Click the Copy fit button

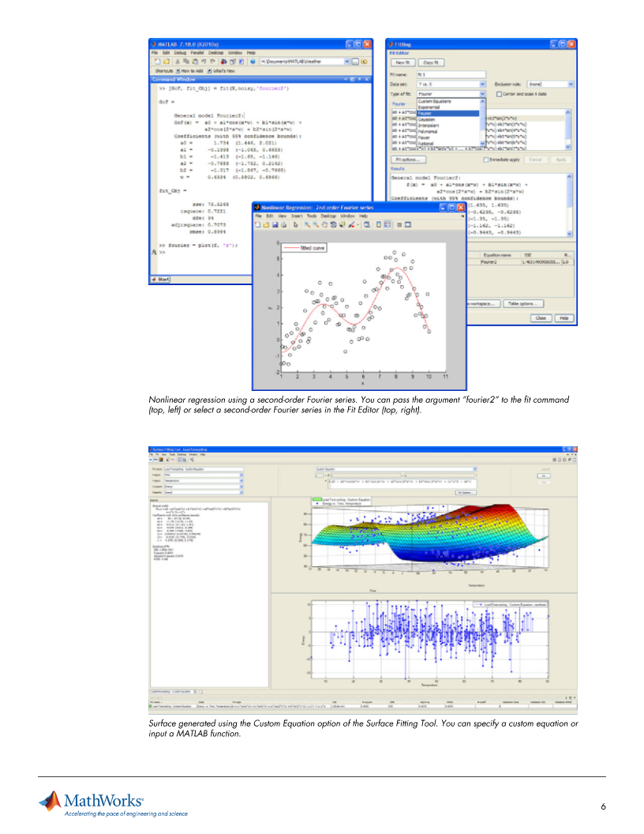point(431,62)
